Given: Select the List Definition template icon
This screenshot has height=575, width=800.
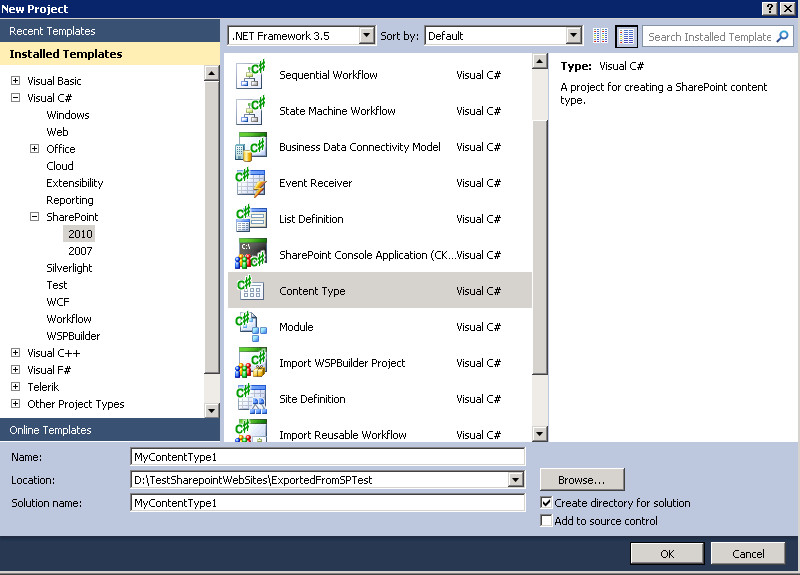Looking at the screenshot, I should click(251, 219).
